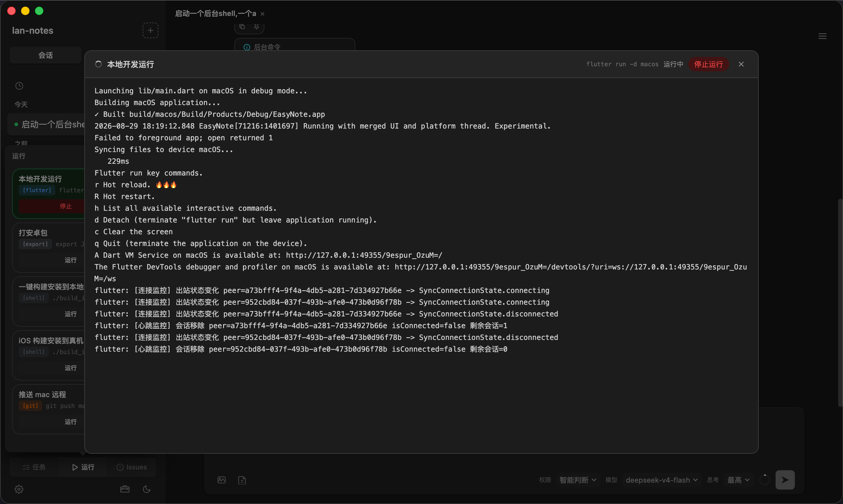Click the right-side vertical scrollbar
Screen dimensions: 843x504
coord(840,302)
